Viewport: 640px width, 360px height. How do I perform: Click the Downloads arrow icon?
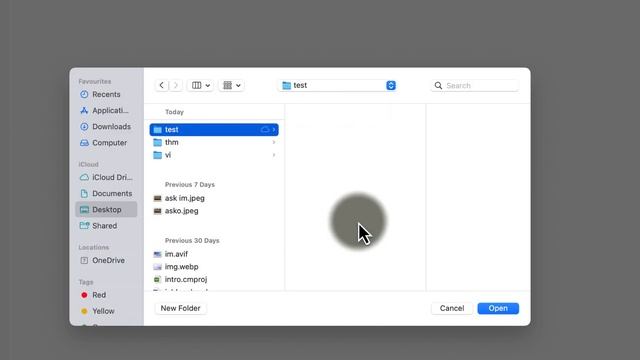84,127
